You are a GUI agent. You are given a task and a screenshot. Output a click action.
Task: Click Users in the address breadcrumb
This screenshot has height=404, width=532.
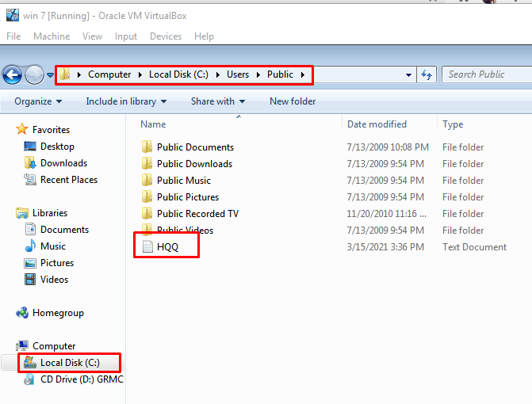(x=238, y=74)
